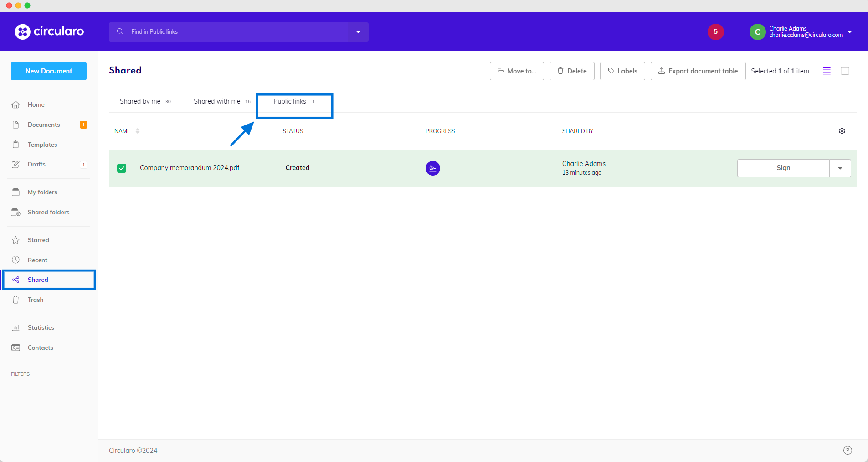Uncheck the Company memorandum 2024.pdf checkbox
Viewport: 868px width, 462px height.
pos(122,168)
